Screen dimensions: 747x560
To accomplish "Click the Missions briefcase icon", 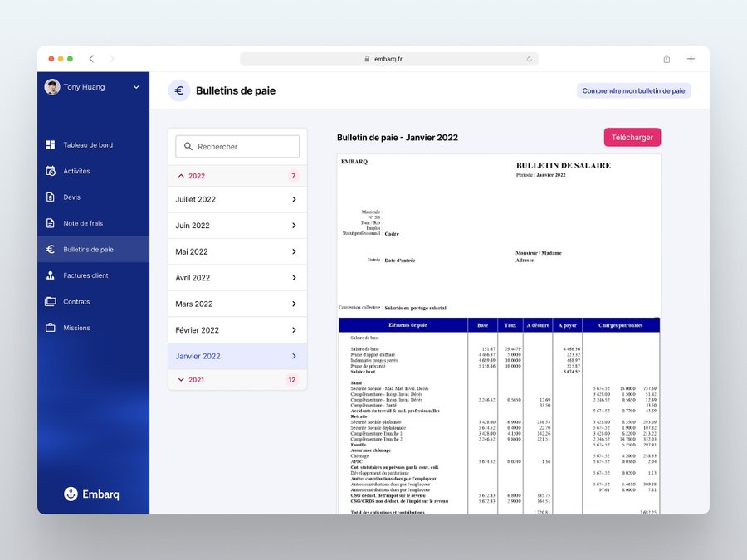I will click(51, 328).
